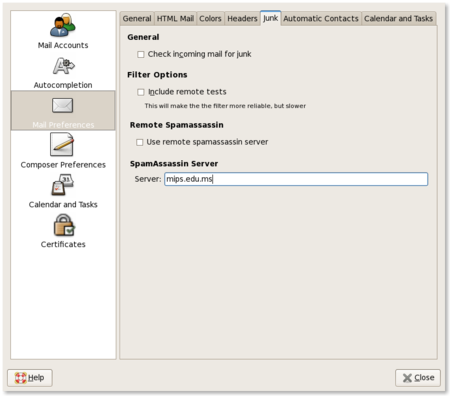Open Mail Accounts section icon
Screen dimensions: 450x396
(63, 25)
